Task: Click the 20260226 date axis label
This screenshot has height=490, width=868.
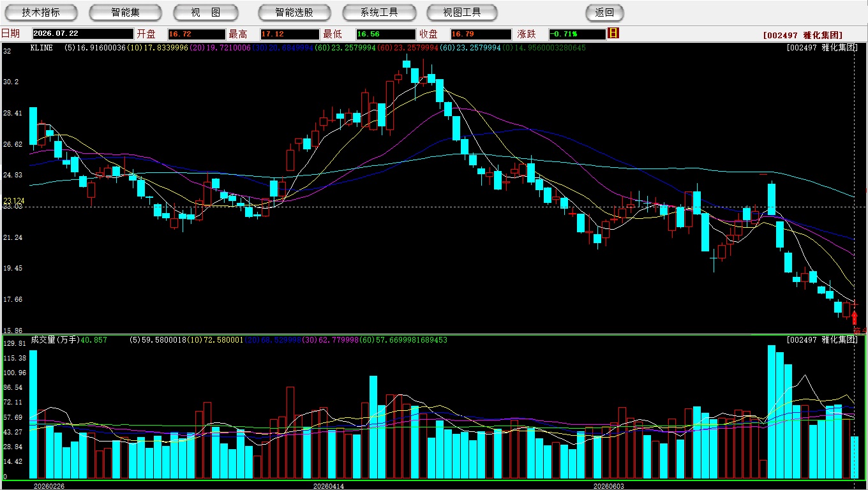Action: click(x=49, y=486)
